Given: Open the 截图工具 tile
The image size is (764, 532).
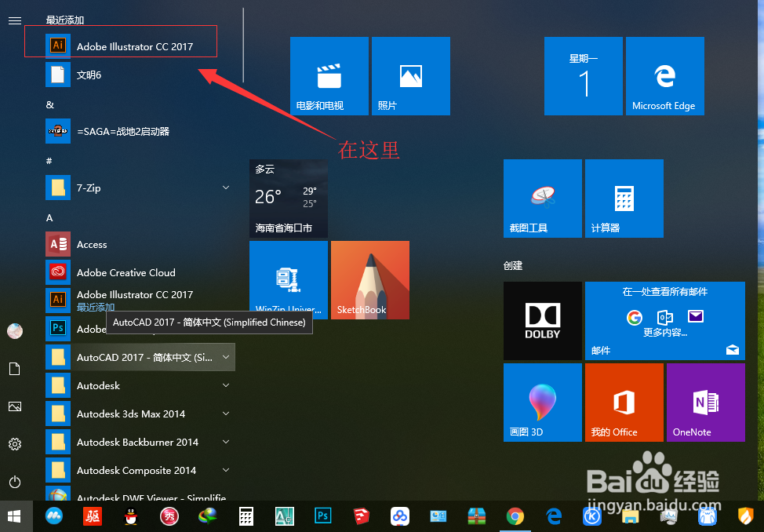Looking at the screenshot, I should pyautogui.click(x=543, y=199).
